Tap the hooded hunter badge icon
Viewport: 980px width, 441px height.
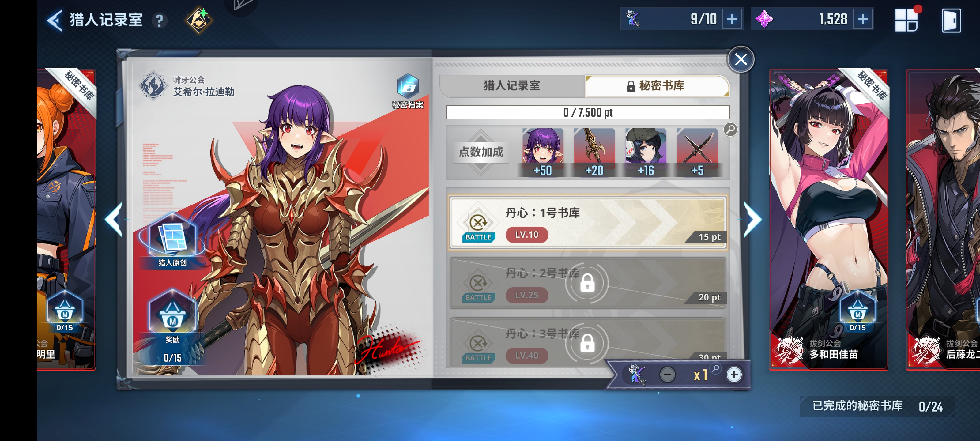click(x=199, y=20)
